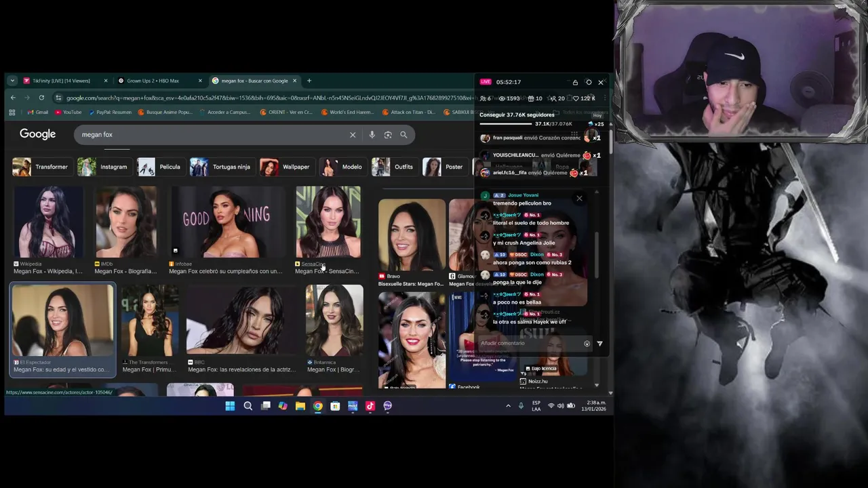The height and width of the screenshot is (488, 868).
Task: Open the Windows Start menu
Action: [230, 406]
